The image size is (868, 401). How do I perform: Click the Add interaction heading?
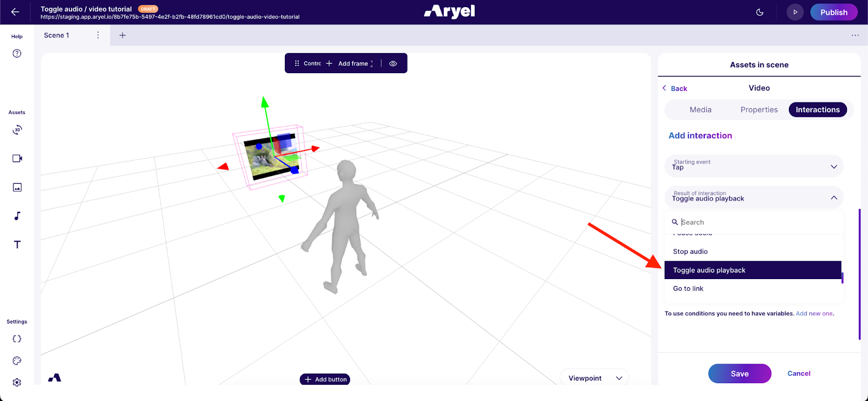point(700,135)
